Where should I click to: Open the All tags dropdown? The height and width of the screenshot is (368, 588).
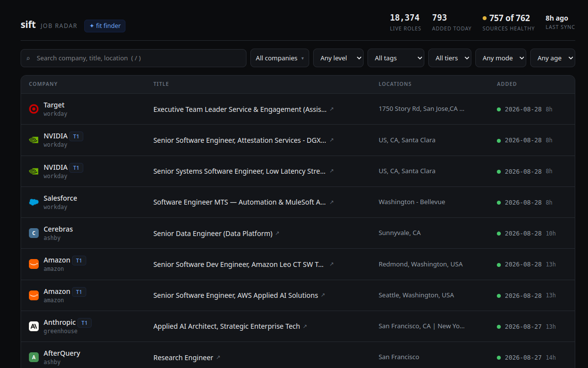click(396, 58)
